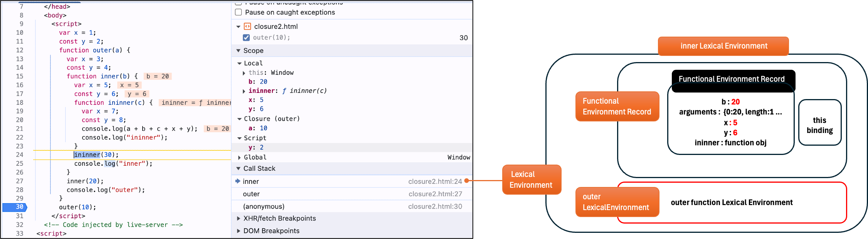
Task: Collapse the Closure (outer) scope
Action: pyautogui.click(x=239, y=119)
